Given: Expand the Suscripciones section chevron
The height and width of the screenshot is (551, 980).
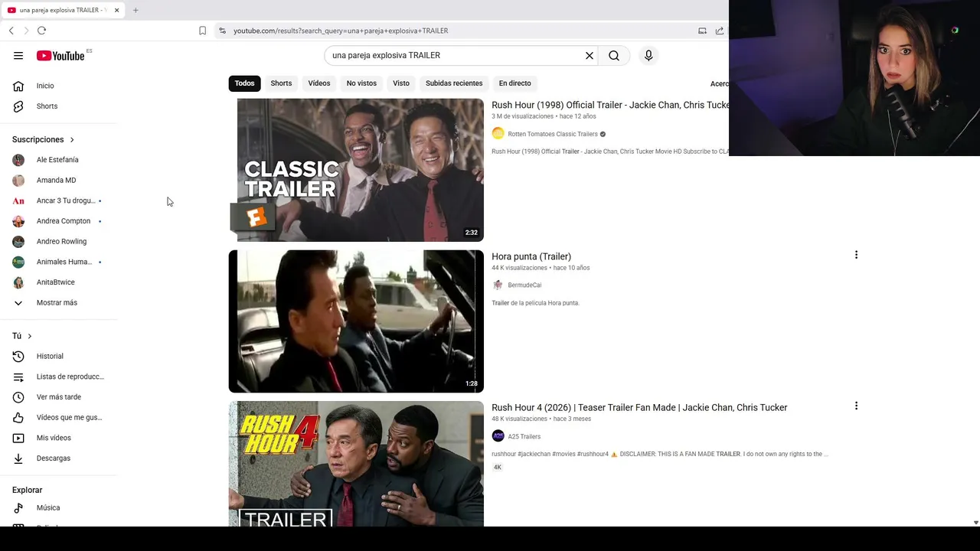Looking at the screenshot, I should [x=72, y=140].
